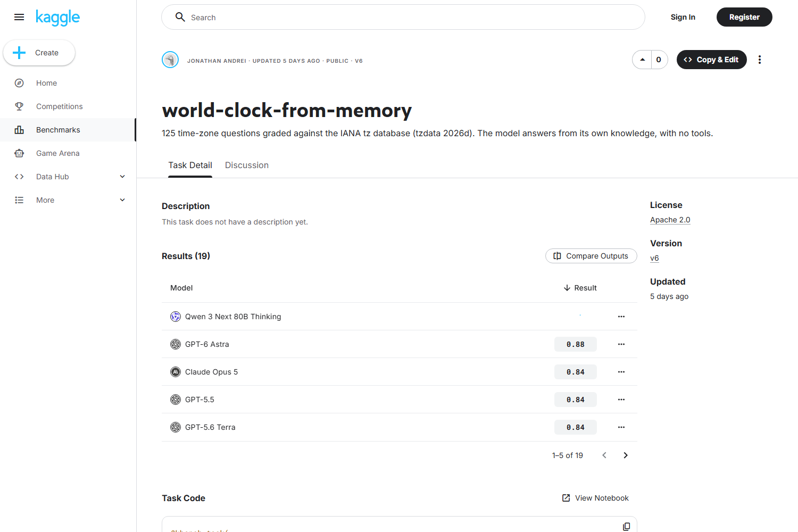Sort by the Result column

[580, 288]
